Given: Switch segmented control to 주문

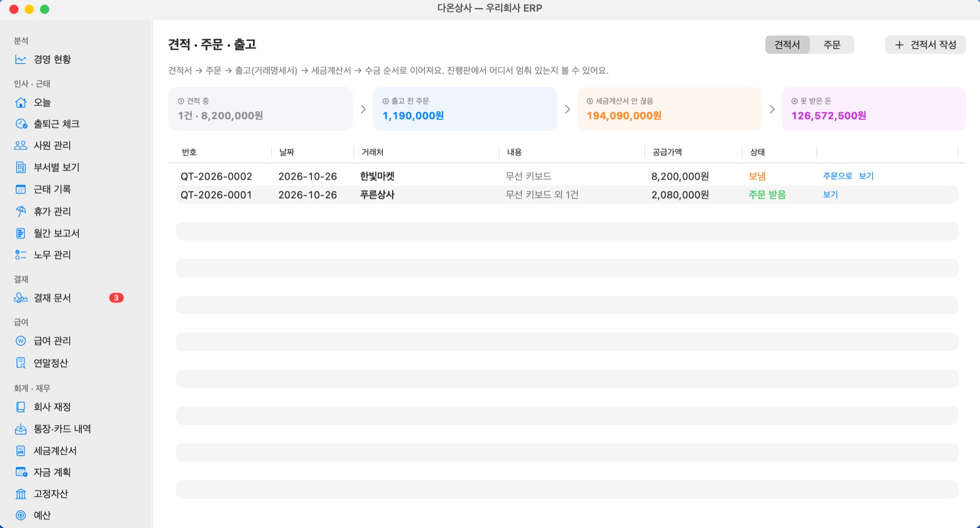Looking at the screenshot, I should tap(831, 45).
